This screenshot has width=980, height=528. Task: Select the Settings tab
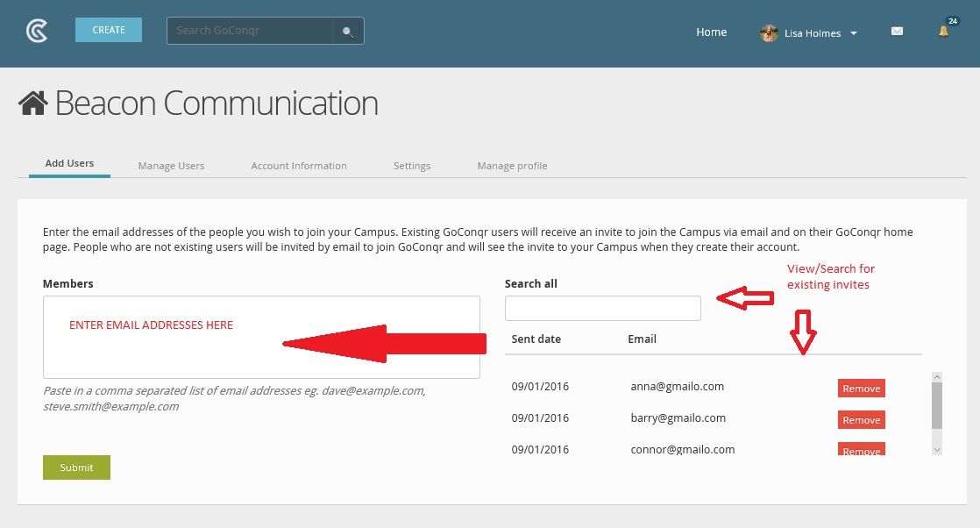tap(412, 166)
